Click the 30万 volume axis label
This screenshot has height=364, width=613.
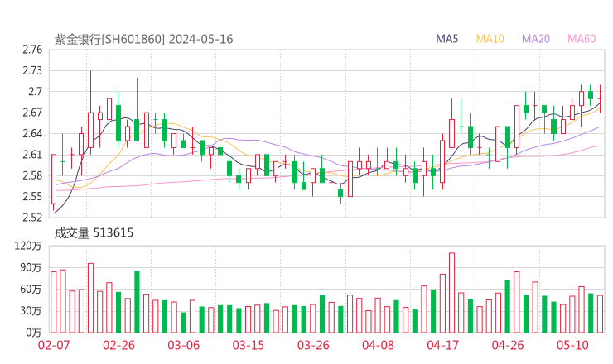coord(31,311)
